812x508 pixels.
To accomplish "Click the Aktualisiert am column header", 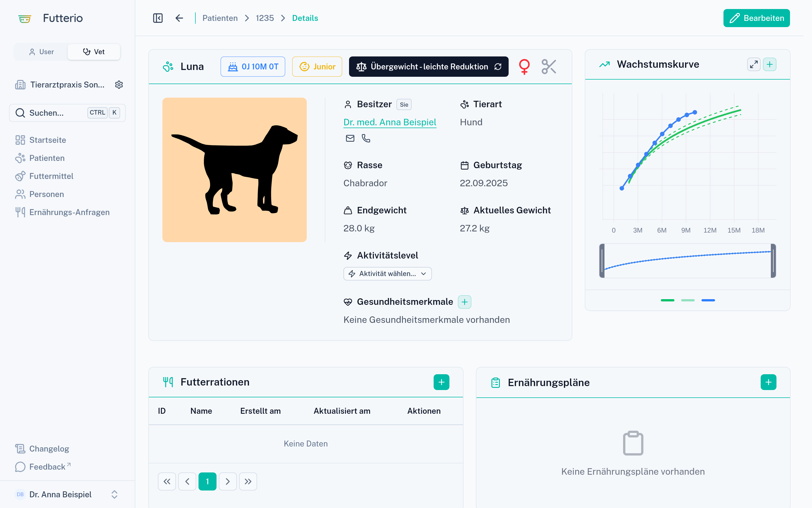I will click(x=342, y=411).
